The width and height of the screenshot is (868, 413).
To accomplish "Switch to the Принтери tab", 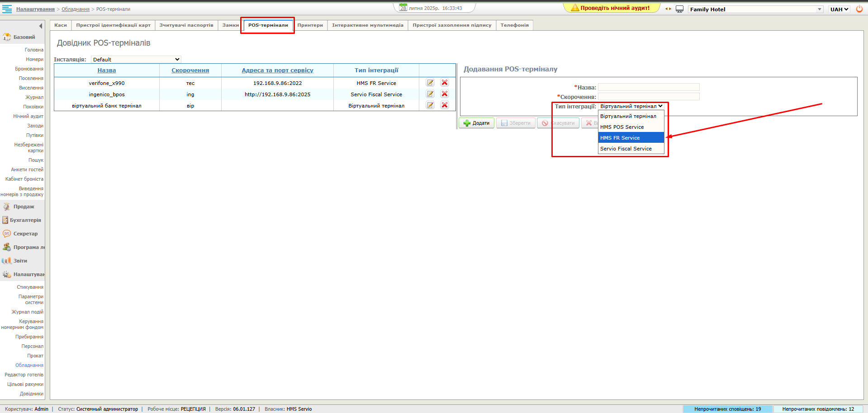I will point(310,25).
